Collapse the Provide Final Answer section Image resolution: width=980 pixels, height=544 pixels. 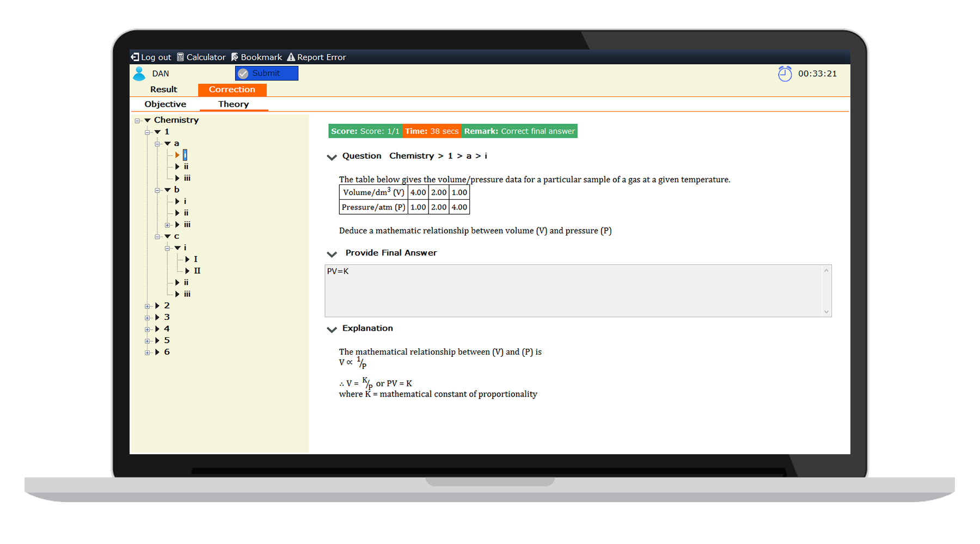click(332, 254)
